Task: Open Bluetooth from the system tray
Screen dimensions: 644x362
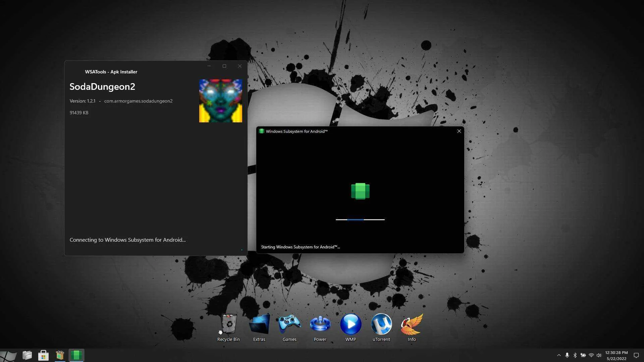Action: point(575,355)
